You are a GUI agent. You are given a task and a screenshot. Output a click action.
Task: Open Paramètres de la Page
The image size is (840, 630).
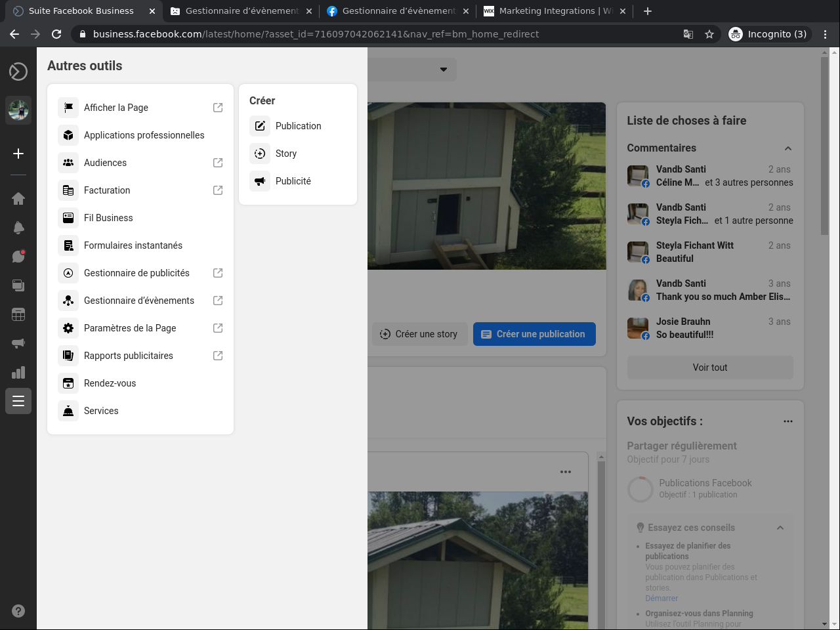130,328
